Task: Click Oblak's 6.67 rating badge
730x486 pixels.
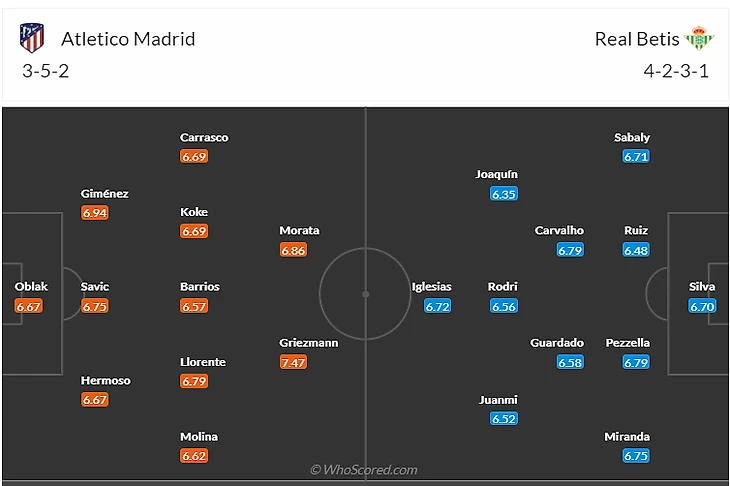Action: pyautogui.click(x=29, y=306)
